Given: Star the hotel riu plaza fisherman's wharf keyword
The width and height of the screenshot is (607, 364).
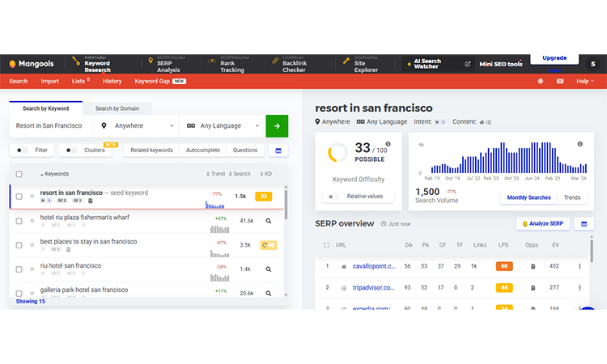Looking at the screenshot, I should coord(32,221).
